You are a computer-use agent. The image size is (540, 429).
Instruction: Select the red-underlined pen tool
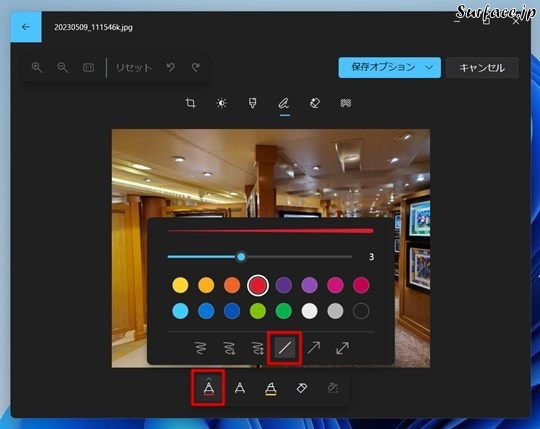[x=208, y=388]
